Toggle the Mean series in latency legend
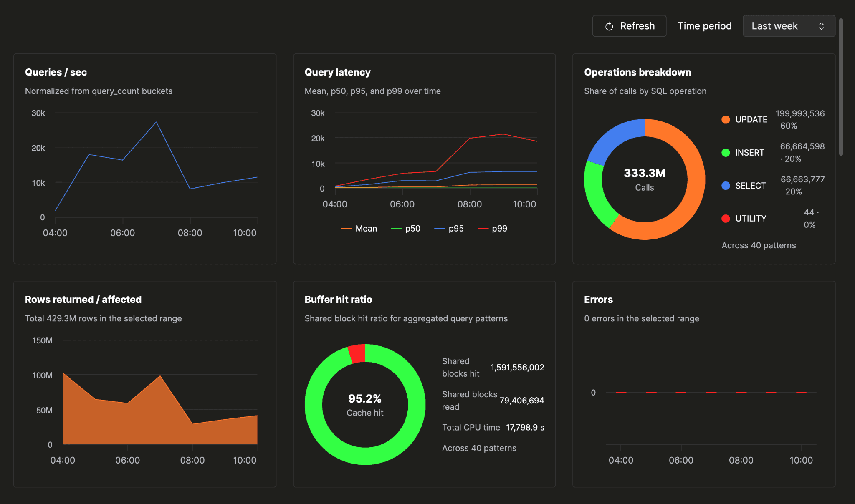855x504 pixels. pos(359,229)
